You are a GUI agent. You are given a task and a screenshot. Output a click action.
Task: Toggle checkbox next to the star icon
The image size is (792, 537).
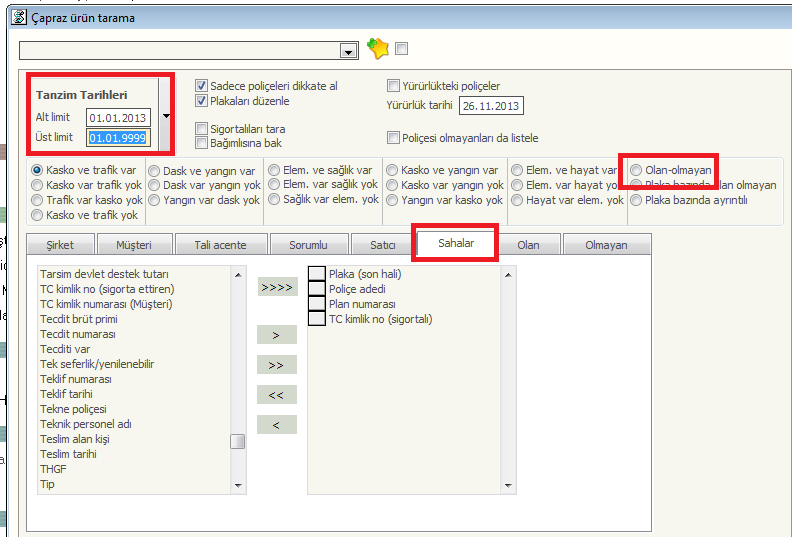[402, 48]
